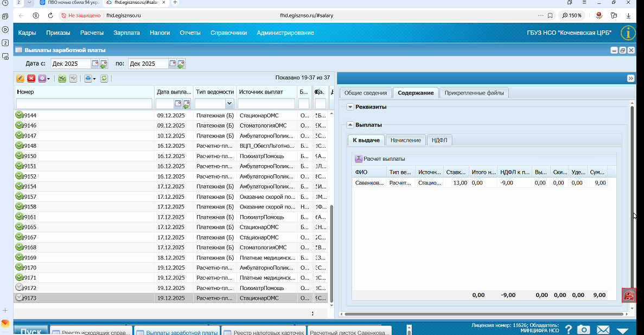Open the 'Администрирование' menu
The width and height of the screenshot is (644, 335).
[x=285, y=33]
